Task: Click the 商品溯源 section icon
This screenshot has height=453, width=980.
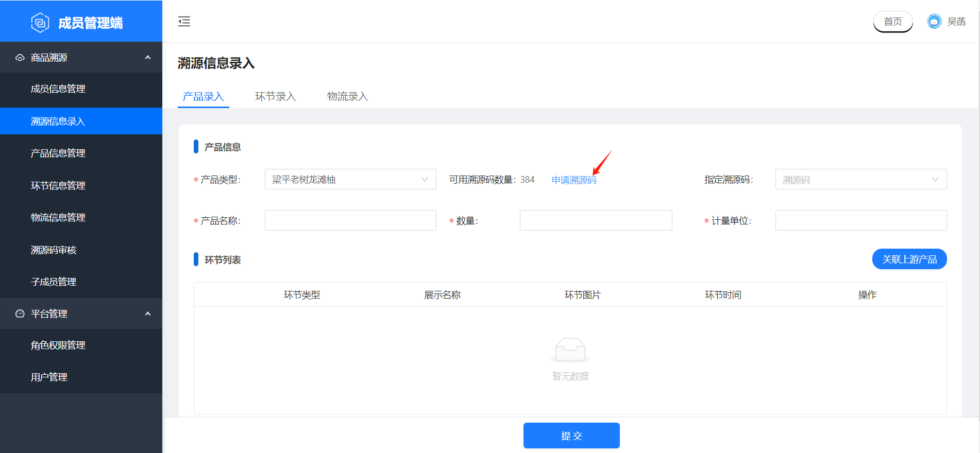Action: point(20,58)
